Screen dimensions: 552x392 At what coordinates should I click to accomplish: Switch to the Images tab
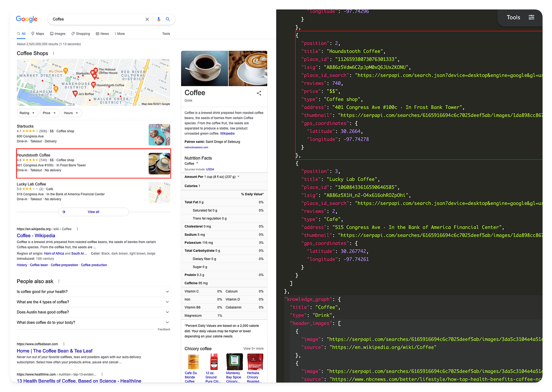click(58, 34)
